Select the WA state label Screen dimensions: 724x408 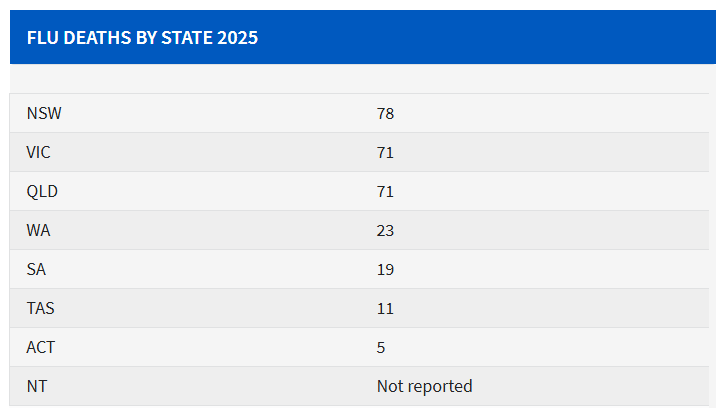point(38,231)
